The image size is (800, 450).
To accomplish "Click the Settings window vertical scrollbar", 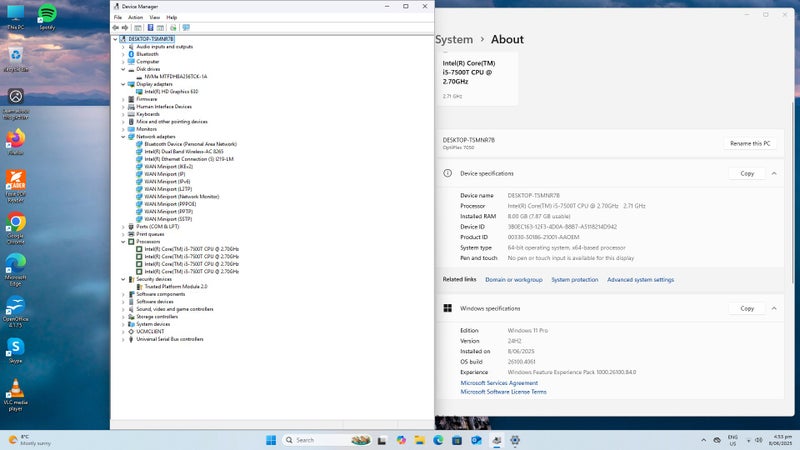I will [x=793, y=194].
